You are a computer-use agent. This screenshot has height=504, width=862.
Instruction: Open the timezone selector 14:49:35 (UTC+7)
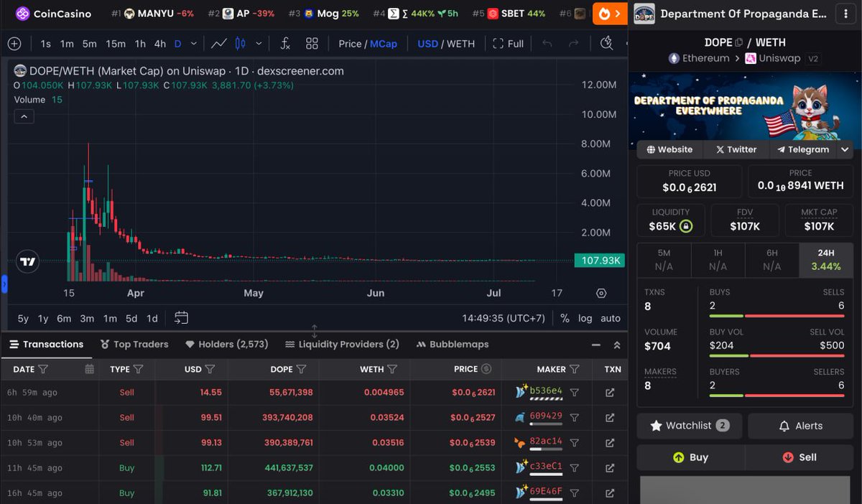click(504, 318)
